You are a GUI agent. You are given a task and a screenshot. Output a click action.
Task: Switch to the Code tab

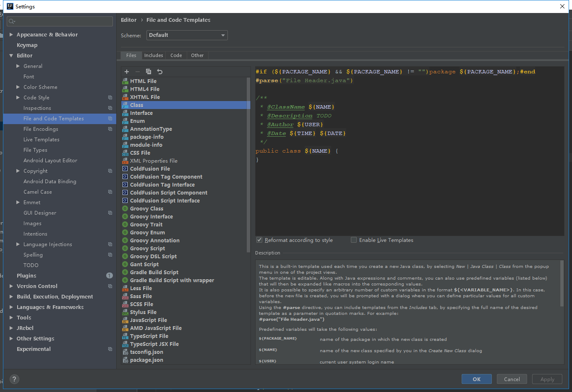click(x=176, y=55)
